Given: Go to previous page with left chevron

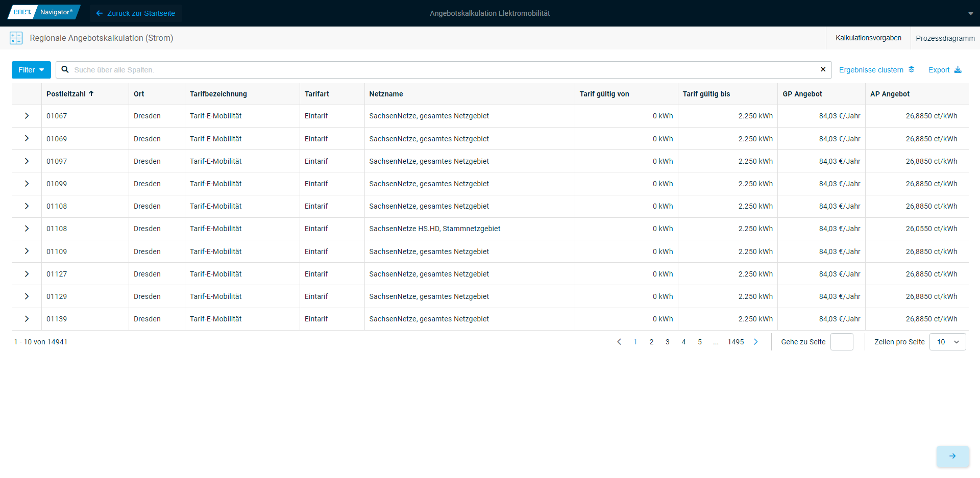Looking at the screenshot, I should coord(619,342).
